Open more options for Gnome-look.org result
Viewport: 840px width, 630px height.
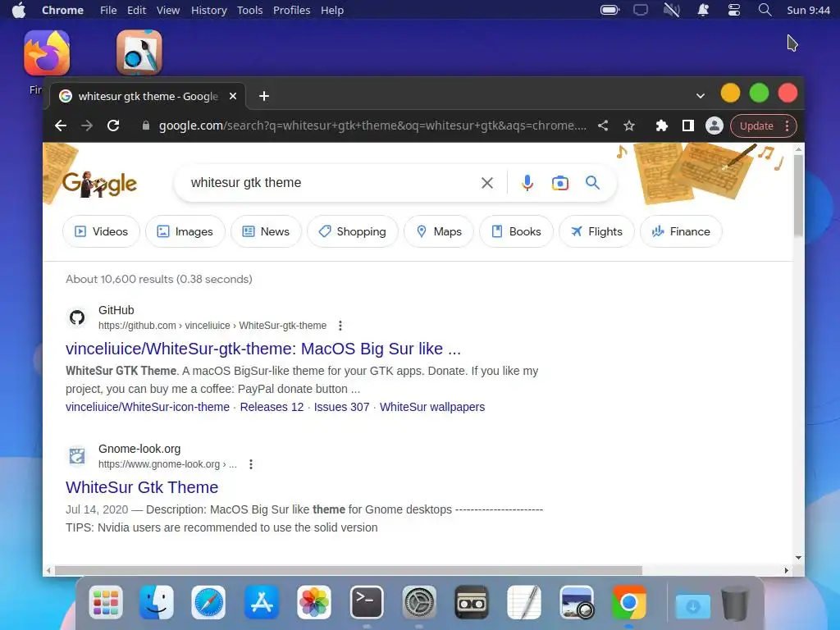tap(251, 464)
